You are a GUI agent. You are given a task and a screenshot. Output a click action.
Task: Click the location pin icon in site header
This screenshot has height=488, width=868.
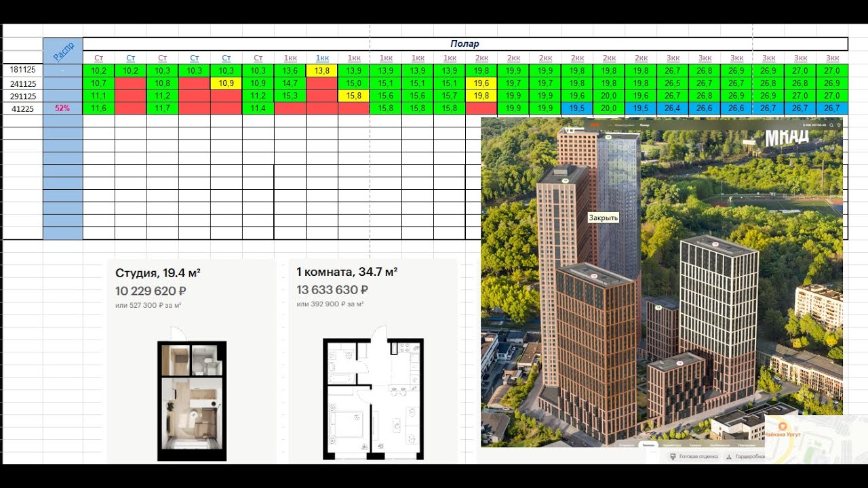pyautogui.click(x=839, y=125)
